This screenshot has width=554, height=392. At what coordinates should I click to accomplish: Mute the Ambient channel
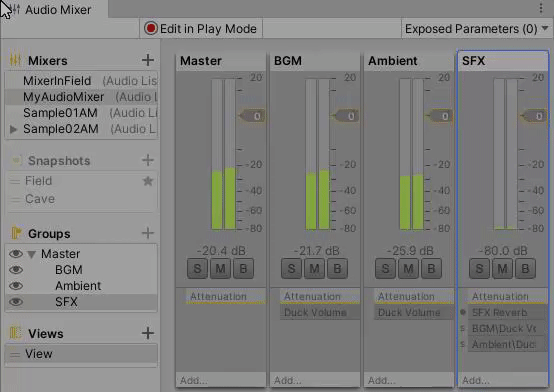pyautogui.click(x=408, y=269)
